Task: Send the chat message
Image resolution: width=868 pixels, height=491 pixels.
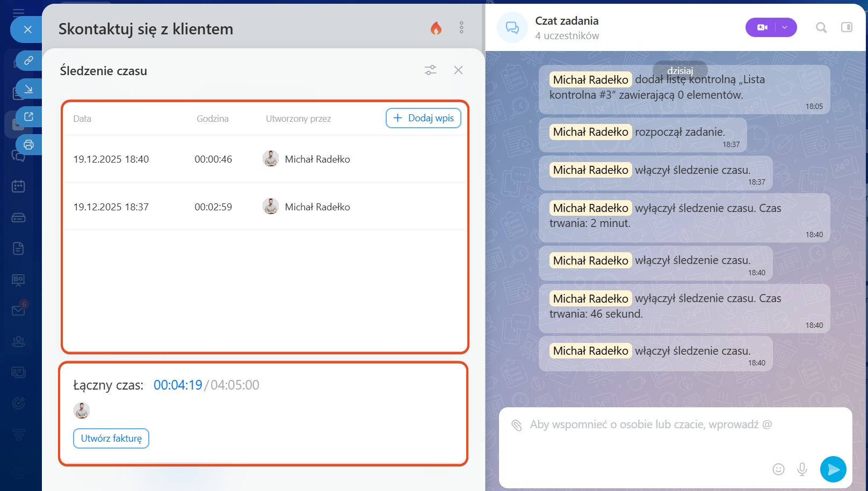Action: click(833, 469)
